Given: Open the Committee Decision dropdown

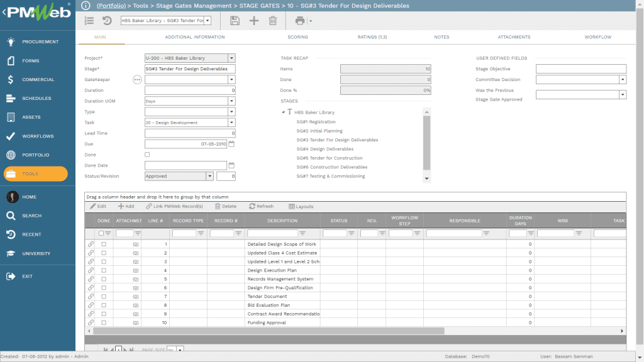Looking at the screenshot, I should (623, 80).
